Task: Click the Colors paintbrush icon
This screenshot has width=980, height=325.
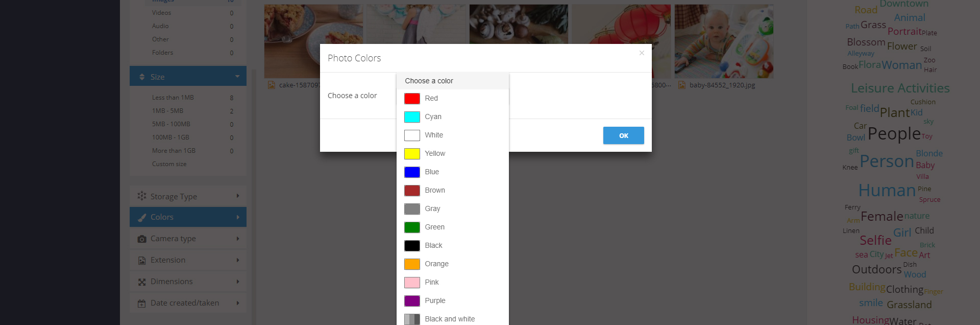Action: coord(142,217)
